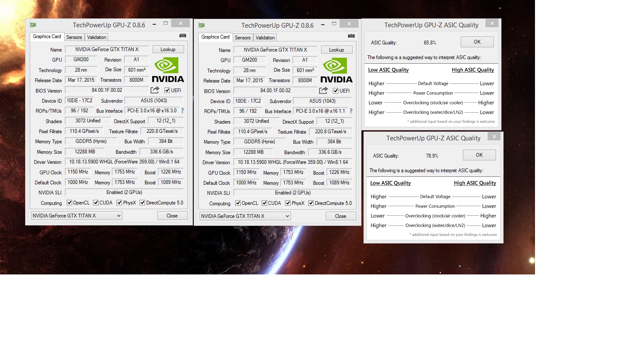Click OK in the 78.9% ASIC Quality dialog

(x=479, y=155)
